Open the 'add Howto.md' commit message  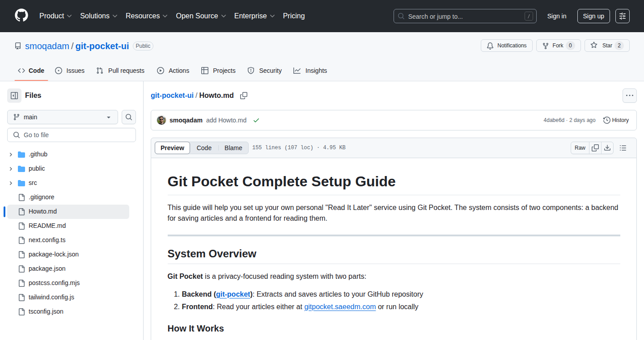pyautogui.click(x=226, y=120)
